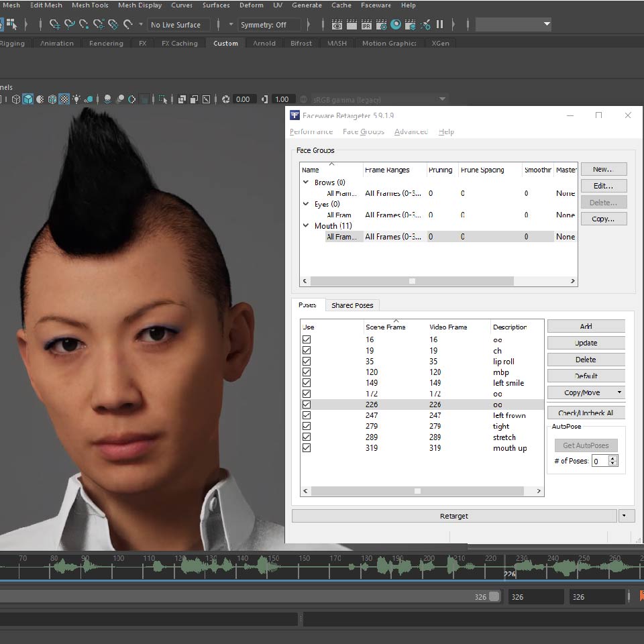The height and width of the screenshot is (644, 644).
Task: Open the Hypershade sphere icon
Action: (396, 25)
